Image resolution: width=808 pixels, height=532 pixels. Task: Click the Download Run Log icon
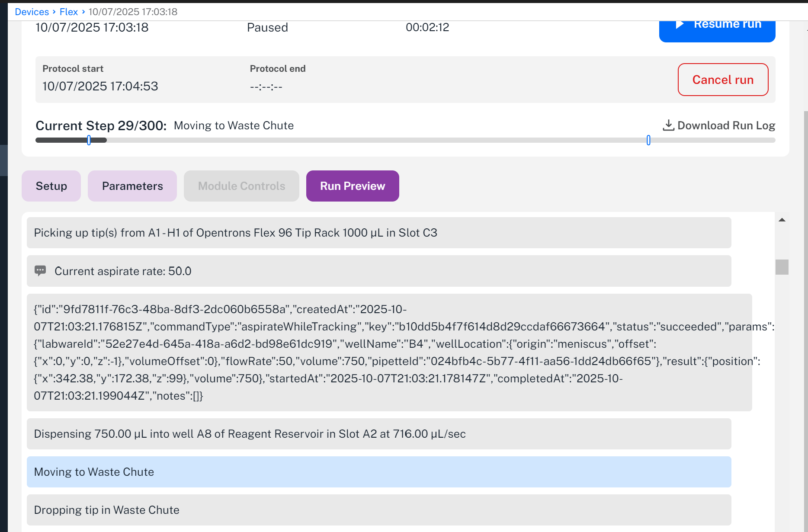click(x=668, y=125)
